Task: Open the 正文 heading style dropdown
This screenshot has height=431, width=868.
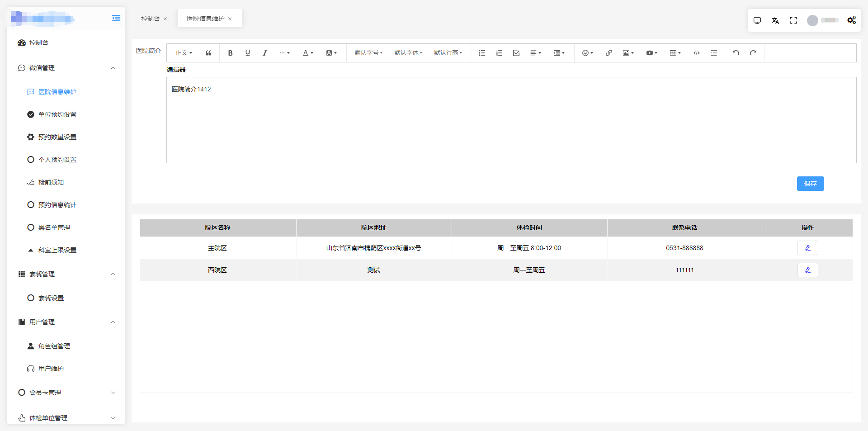Action: tap(184, 53)
